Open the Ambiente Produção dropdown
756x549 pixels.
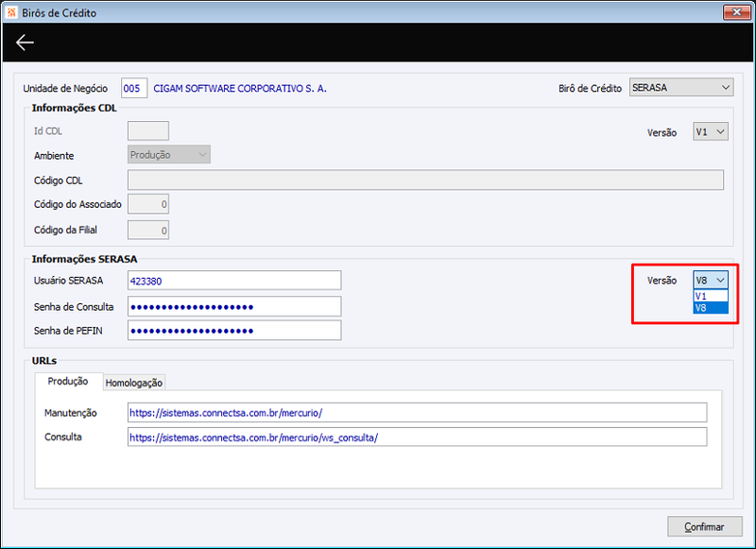[x=169, y=155]
